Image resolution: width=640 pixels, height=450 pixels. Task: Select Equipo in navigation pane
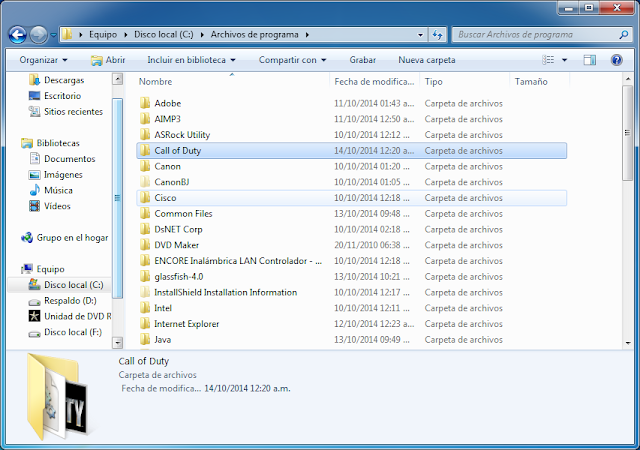tap(50, 269)
